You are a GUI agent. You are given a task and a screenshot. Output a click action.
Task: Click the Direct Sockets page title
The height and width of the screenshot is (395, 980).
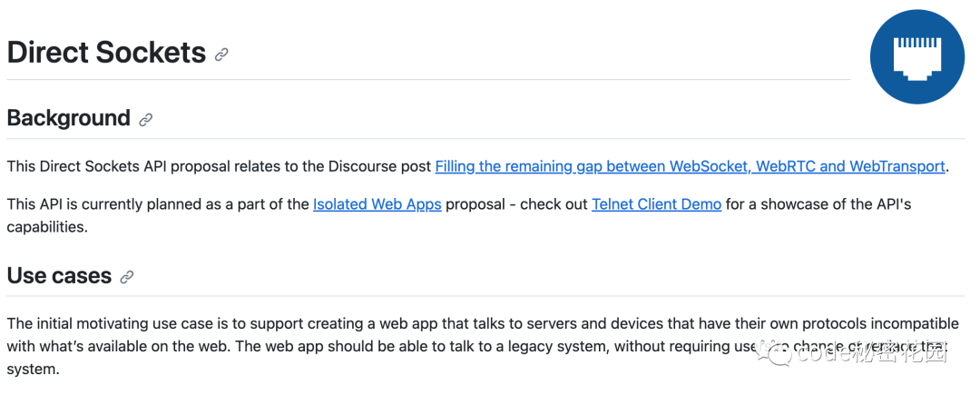[106, 53]
